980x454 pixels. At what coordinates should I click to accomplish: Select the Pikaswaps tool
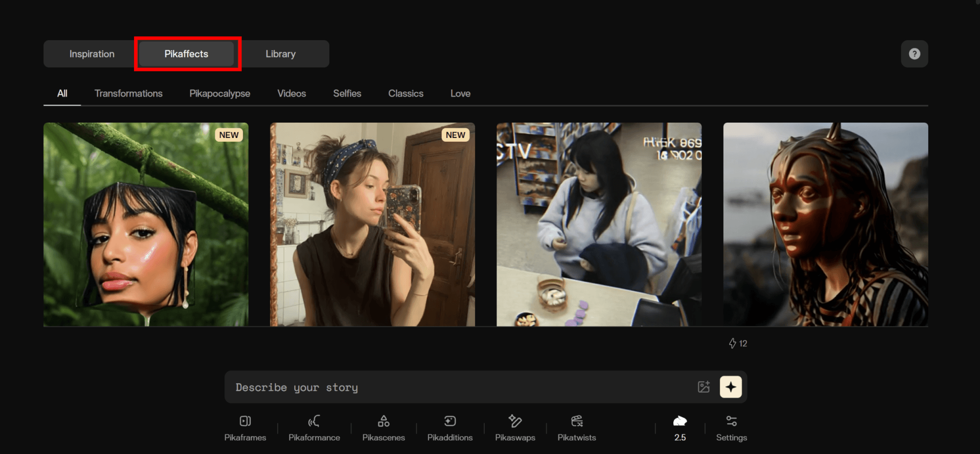click(515, 428)
